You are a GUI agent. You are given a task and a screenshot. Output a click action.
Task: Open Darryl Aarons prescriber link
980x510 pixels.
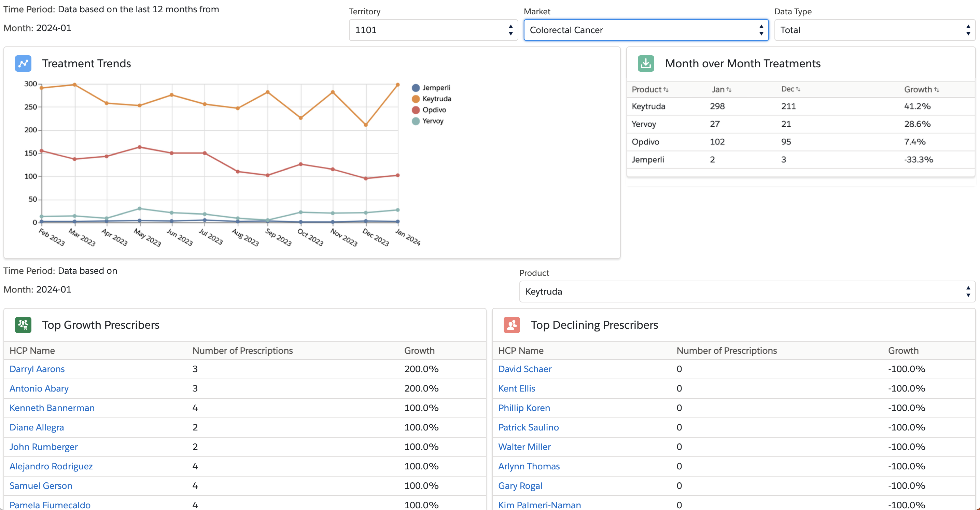coord(37,369)
